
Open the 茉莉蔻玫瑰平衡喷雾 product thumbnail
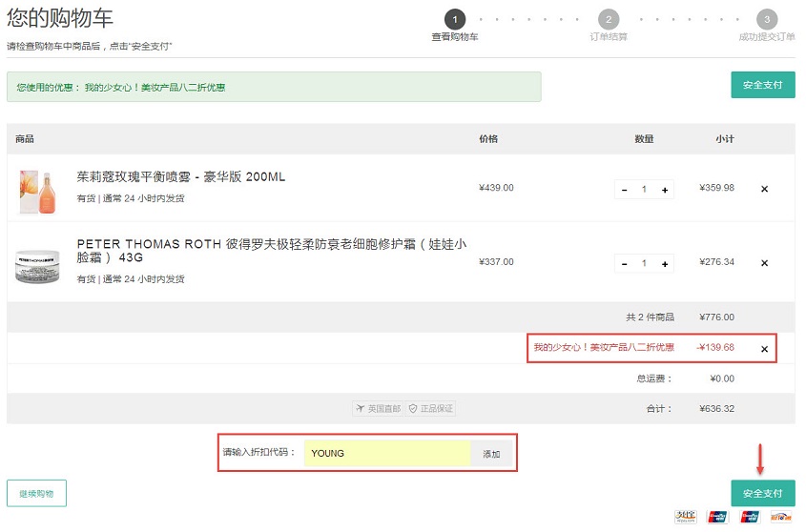[37, 192]
